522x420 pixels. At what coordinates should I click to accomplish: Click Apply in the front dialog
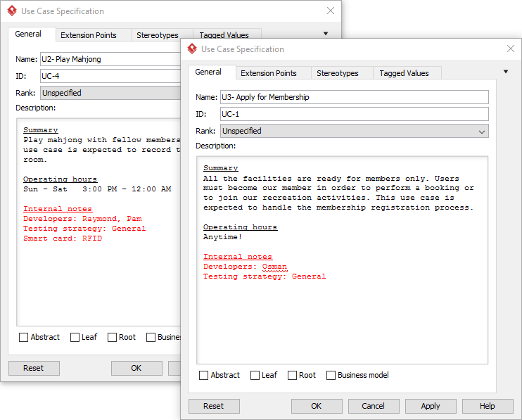pos(431,406)
